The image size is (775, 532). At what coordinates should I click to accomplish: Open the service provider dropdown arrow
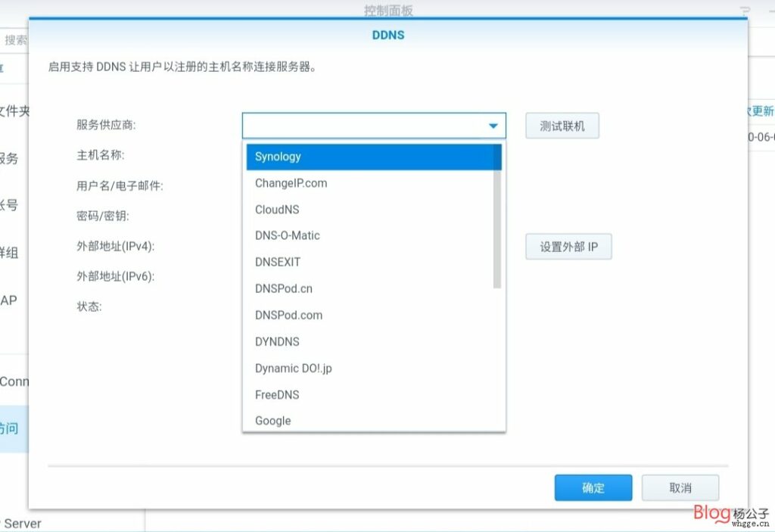click(x=493, y=126)
